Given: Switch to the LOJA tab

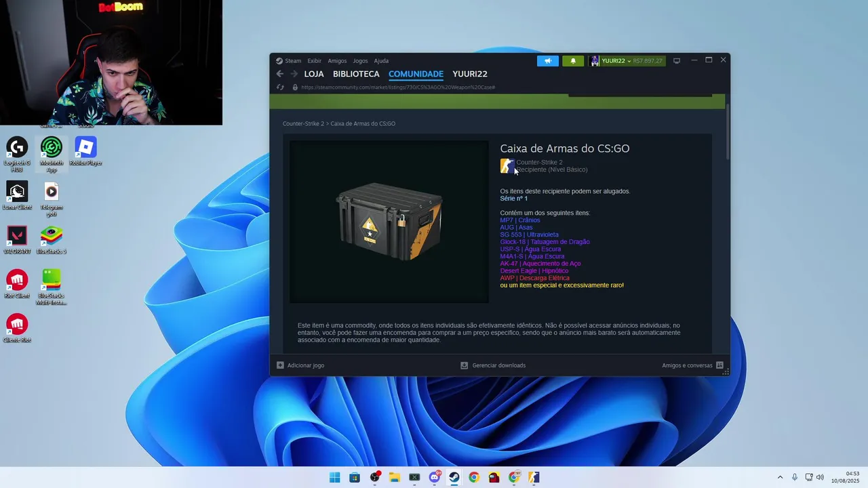Looking at the screenshot, I should click(314, 74).
